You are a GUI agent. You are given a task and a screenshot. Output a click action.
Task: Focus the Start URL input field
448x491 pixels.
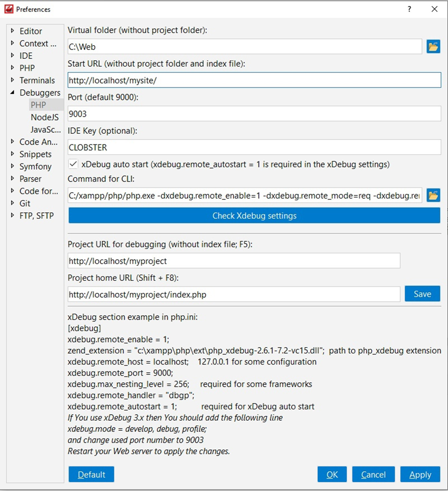[x=254, y=80]
